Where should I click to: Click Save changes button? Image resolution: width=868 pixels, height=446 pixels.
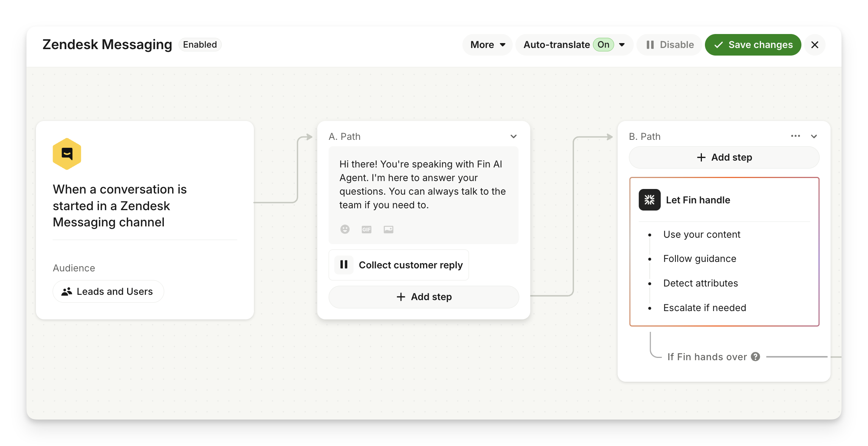pyautogui.click(x=753, y=45)
